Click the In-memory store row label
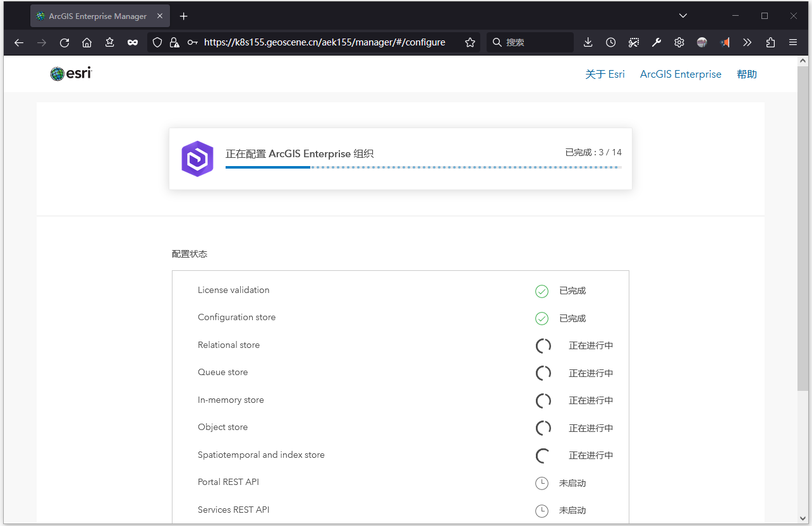Screen dimensions: 812x526 tap(231, 400)
